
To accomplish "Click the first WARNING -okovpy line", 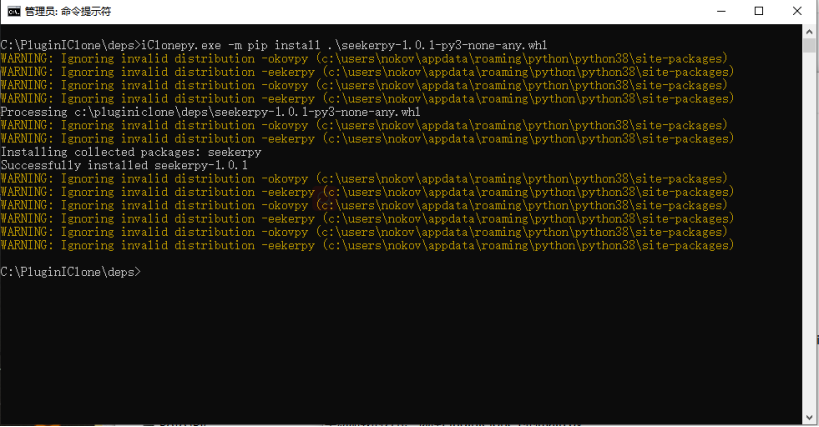I will click(364, 59).
